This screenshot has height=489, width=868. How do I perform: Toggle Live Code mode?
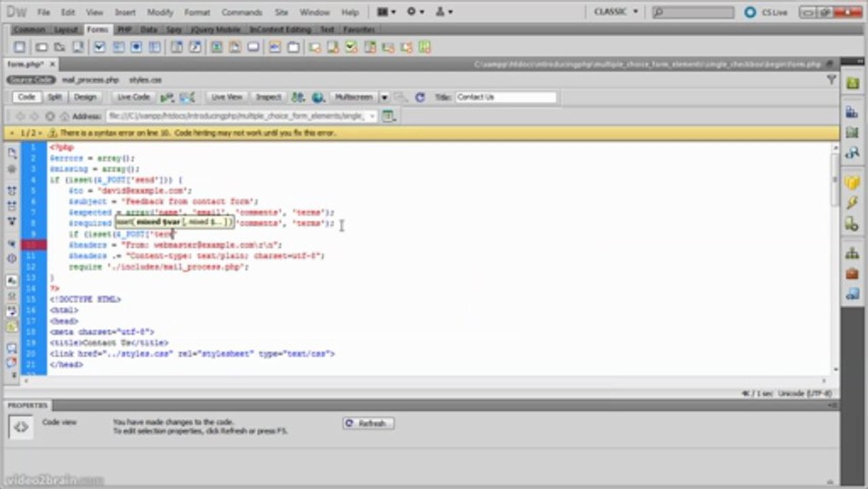click(x=134, y=97)
